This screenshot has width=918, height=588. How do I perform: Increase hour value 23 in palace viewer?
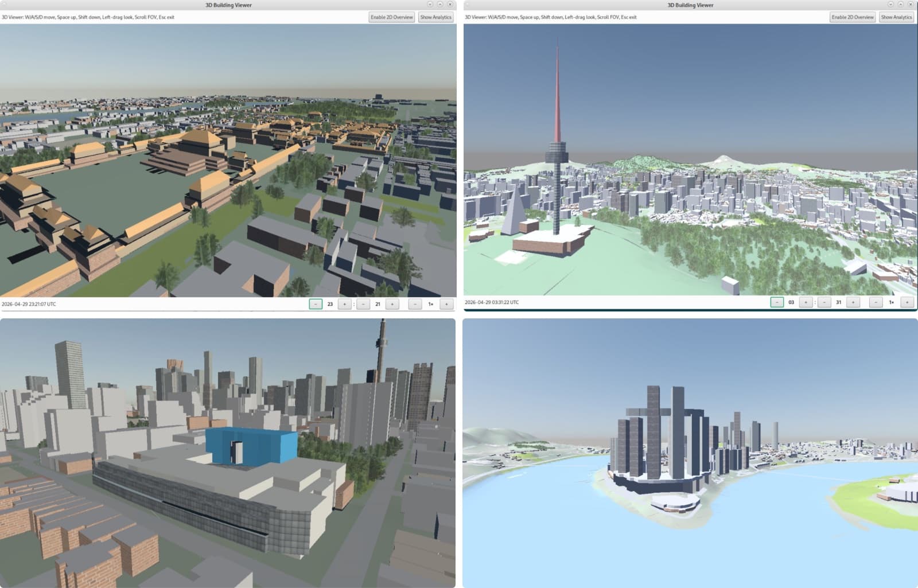(x=344, y=304)
